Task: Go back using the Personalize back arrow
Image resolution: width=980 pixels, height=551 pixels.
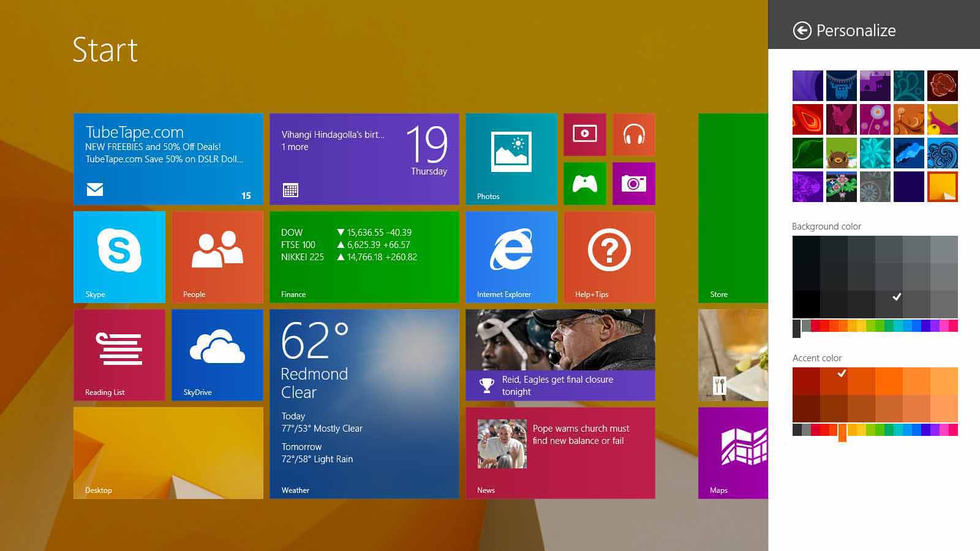Action: [x=802, y=30]
